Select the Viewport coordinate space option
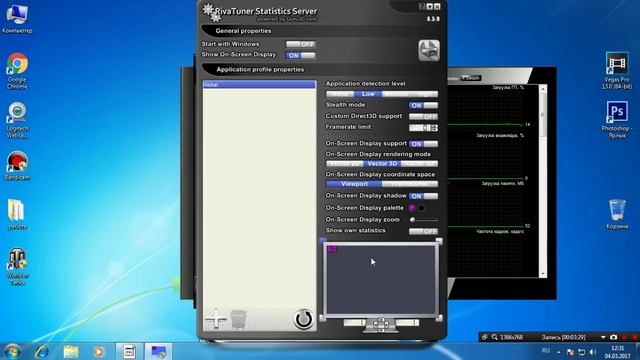Viewport: 640px width, 360px height. (354, 184)
